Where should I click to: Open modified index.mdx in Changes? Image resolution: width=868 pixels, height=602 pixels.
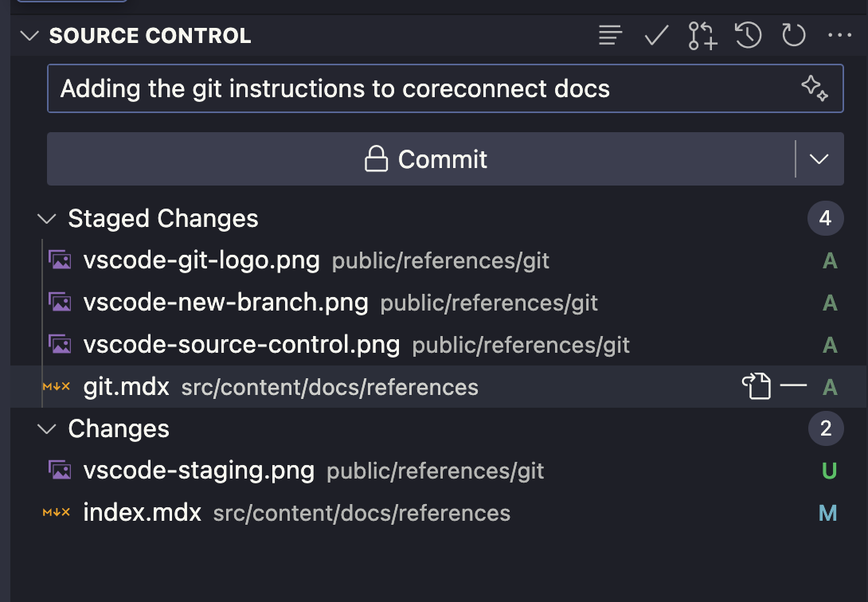(143, 513)
